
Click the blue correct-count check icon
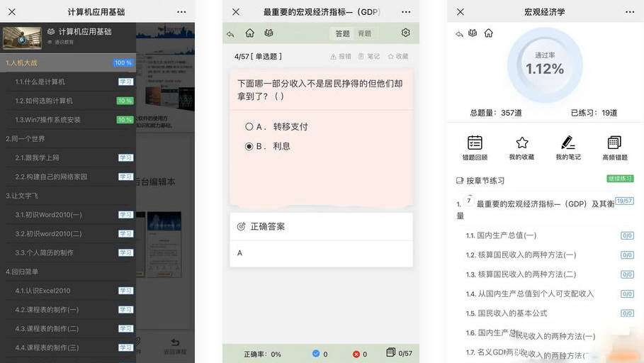click(x=315, y=354)
